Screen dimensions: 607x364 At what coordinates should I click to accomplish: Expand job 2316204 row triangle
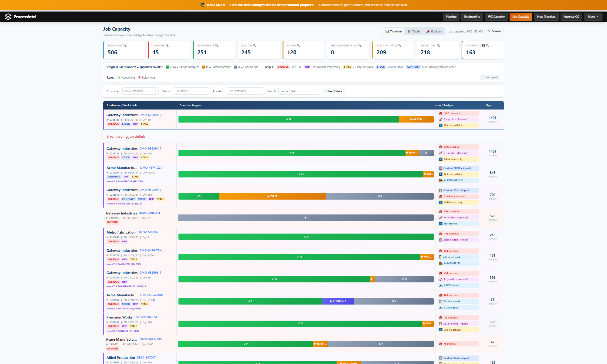tap(107, 173)
